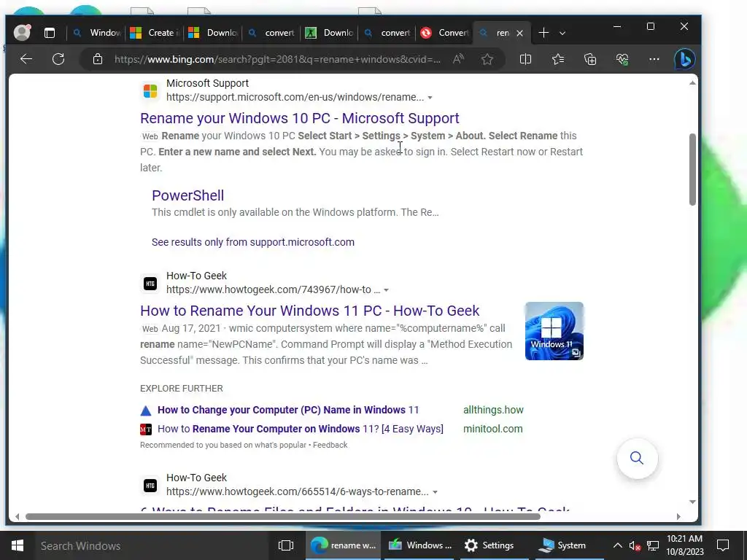Click the vertical scrollbar thumb
747x560 pixels.
coord(692,169)
